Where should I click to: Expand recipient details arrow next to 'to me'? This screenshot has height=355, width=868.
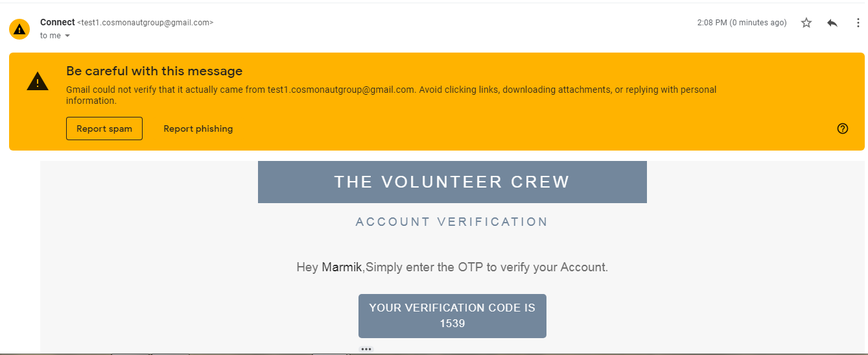coord(67,36)
